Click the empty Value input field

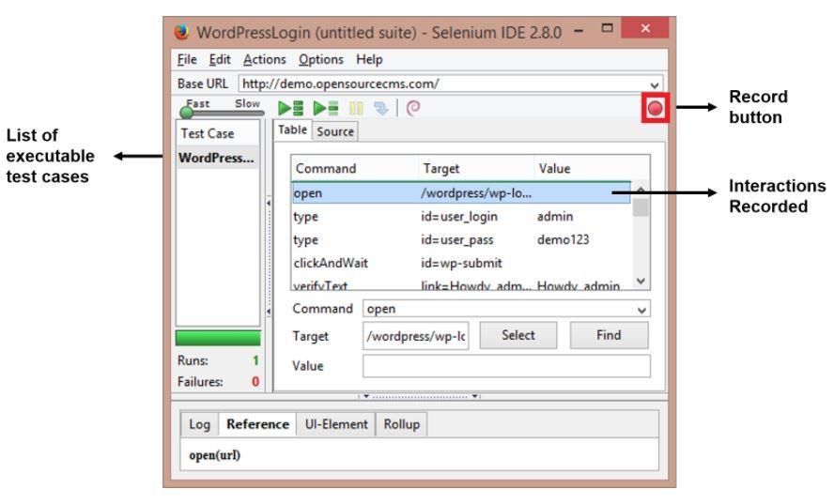[x=506, y=366]
